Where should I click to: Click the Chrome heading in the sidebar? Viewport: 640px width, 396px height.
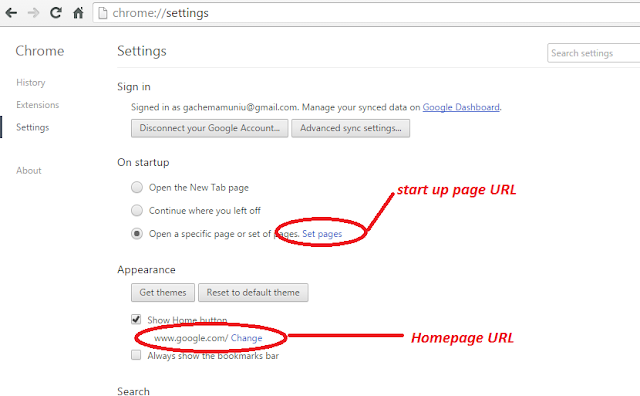[x=40, y=51]
